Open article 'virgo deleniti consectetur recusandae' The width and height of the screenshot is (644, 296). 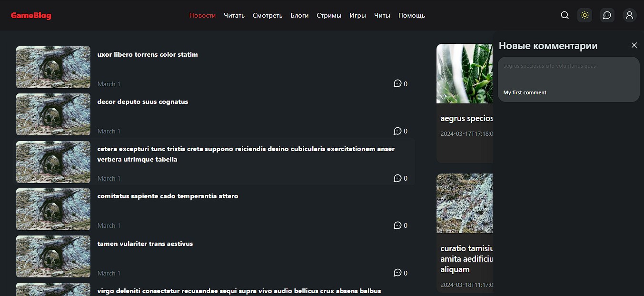(239, 291)
